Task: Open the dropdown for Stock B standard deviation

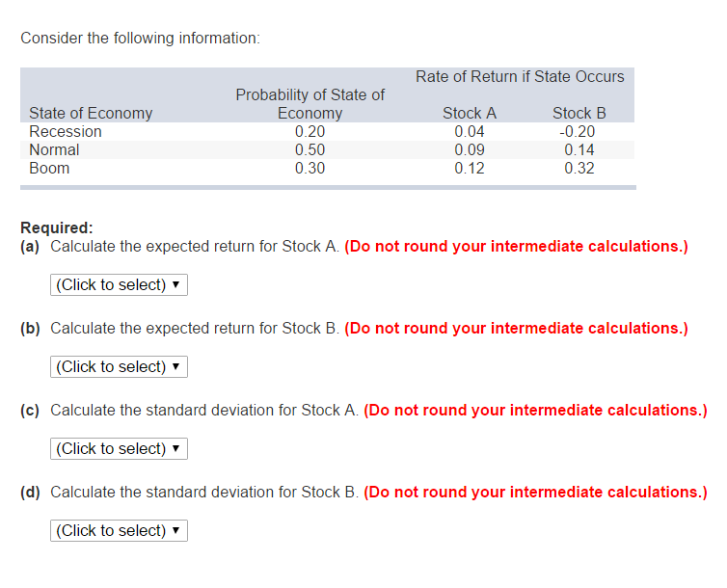Action: coord(119,530)
